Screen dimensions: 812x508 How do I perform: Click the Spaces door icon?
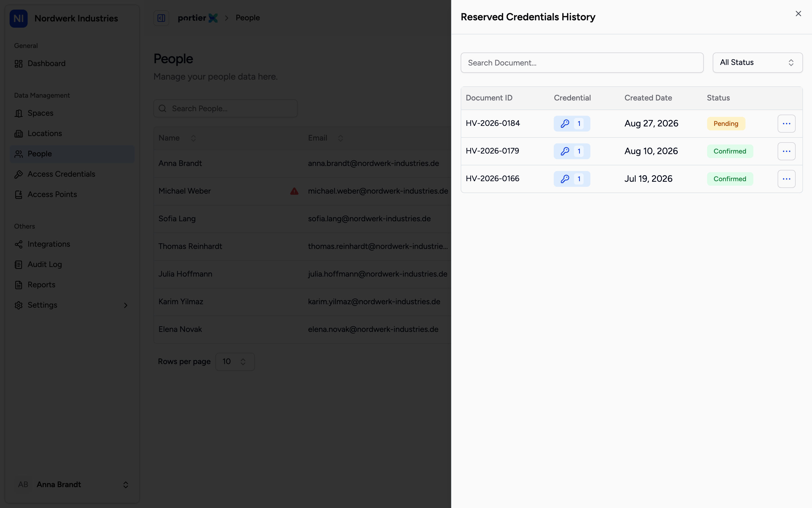pyautogui.click(x=18, y=113)
